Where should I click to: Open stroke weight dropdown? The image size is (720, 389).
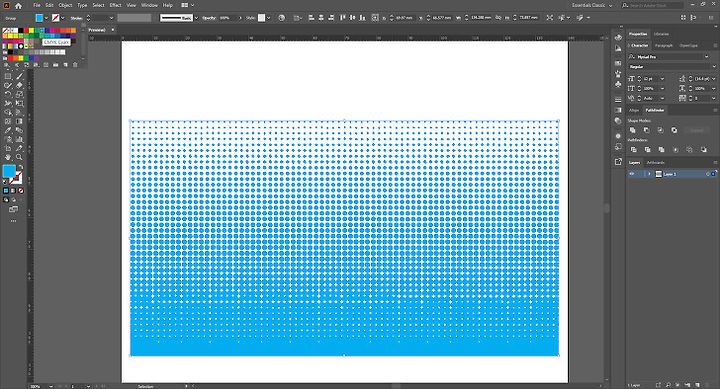pos(112,18)
